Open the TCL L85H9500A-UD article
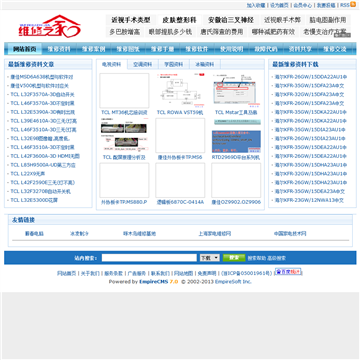Image resolution: width=360 pixels, height=360 pixels. coord(43,165)
